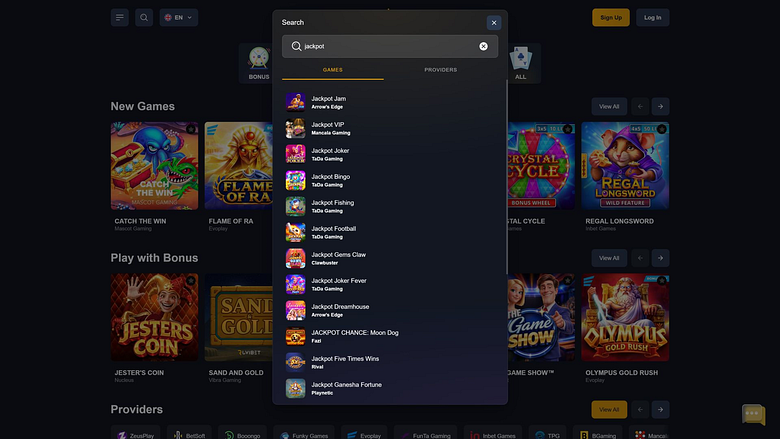This screenshot has height=439, width=780.
Task: Click View All for Providers
Action: 609,410
